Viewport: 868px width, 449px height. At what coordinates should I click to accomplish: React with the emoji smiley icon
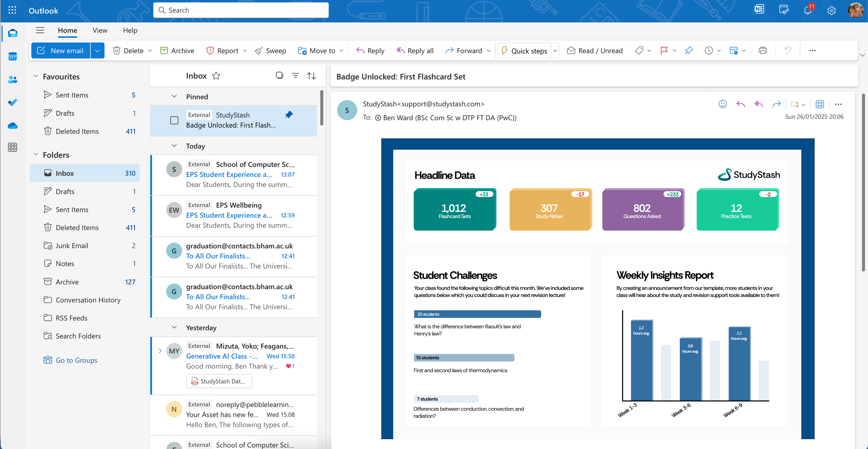click(722, 104)
